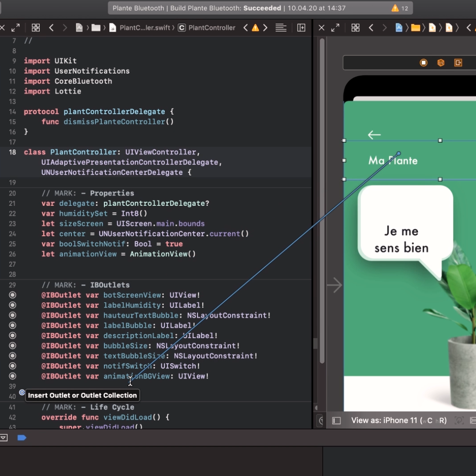Click the yellow warning icon in the left jump bar
Image resolution: width=476 pixels, height=476 pixels.
pos(255,28)
